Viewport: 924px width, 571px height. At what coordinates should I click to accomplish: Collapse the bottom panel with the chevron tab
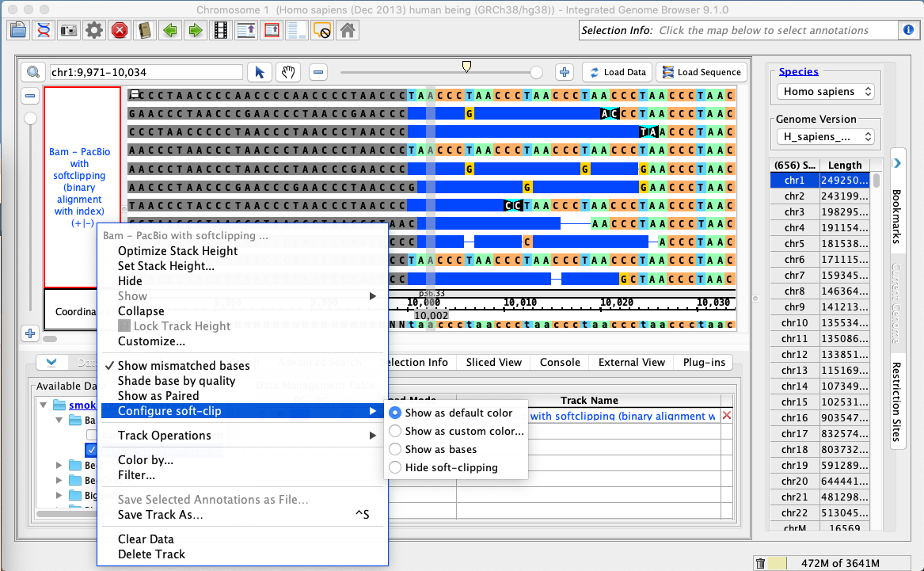tap(51, 363)
